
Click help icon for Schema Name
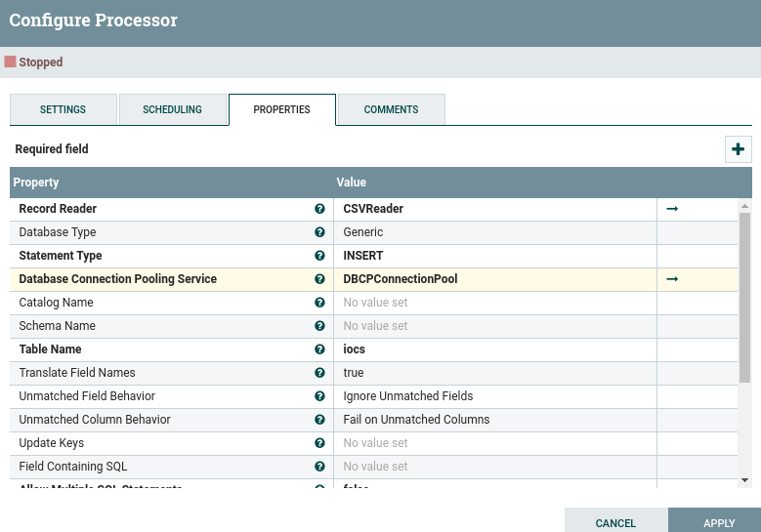[x=319, y=326]
